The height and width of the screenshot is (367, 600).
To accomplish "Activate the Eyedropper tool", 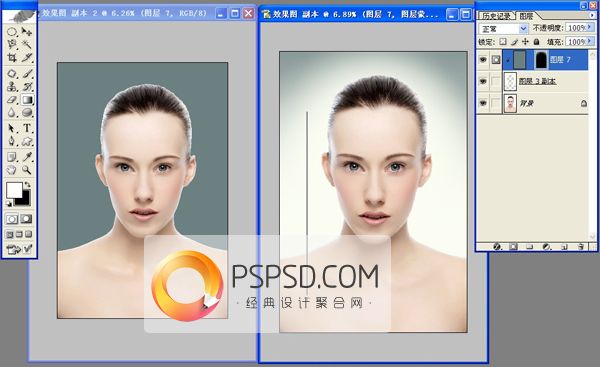I will coord(27,157).
